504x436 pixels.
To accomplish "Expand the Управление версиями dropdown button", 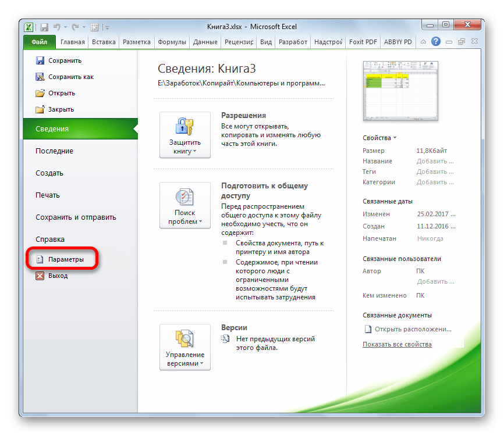I will (x=185, y=347).
